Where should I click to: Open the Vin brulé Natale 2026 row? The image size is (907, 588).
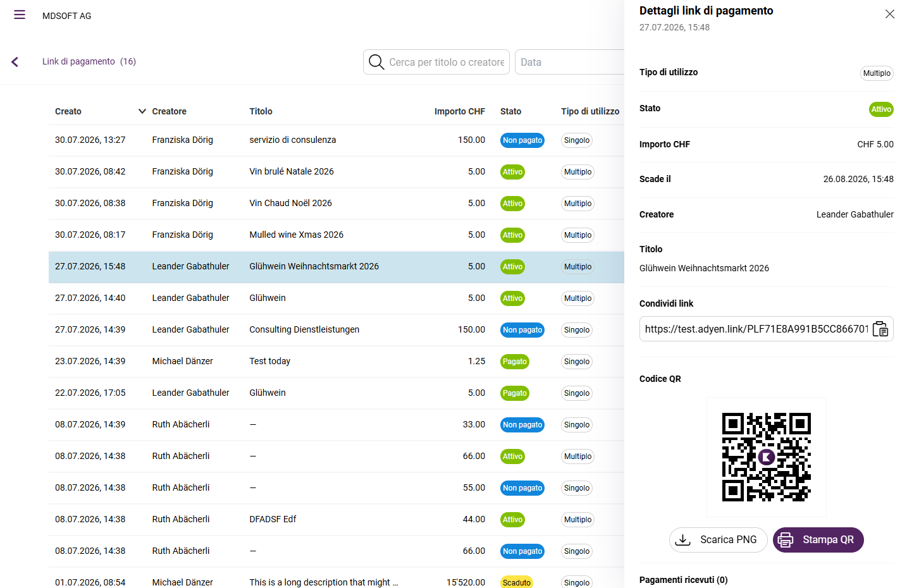click(x=336, y=172)
